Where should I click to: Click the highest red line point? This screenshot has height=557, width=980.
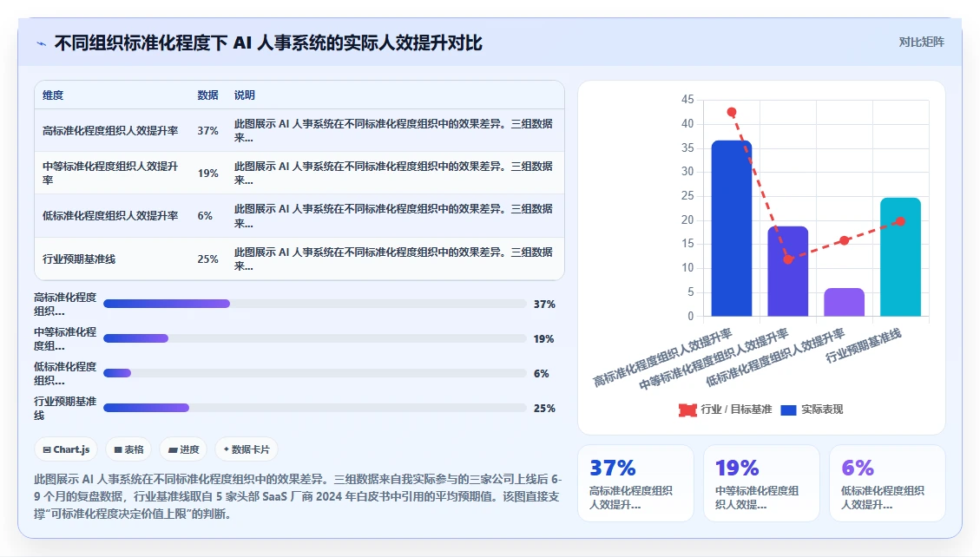click(x=731, y=113)
